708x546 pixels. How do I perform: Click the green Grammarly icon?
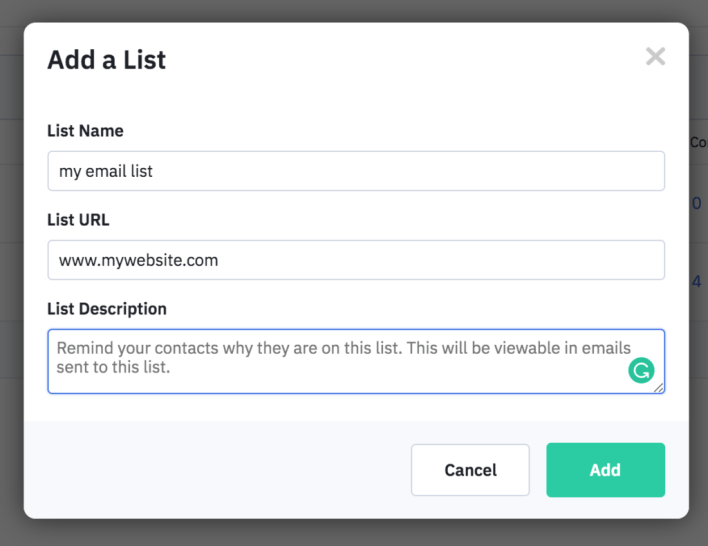[x=640, y=371]
